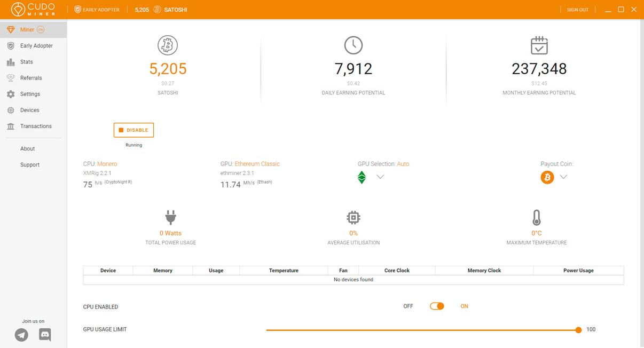Open the Miner page in sidebar
Screen dimensions: 644x348
tap(34, 30)
